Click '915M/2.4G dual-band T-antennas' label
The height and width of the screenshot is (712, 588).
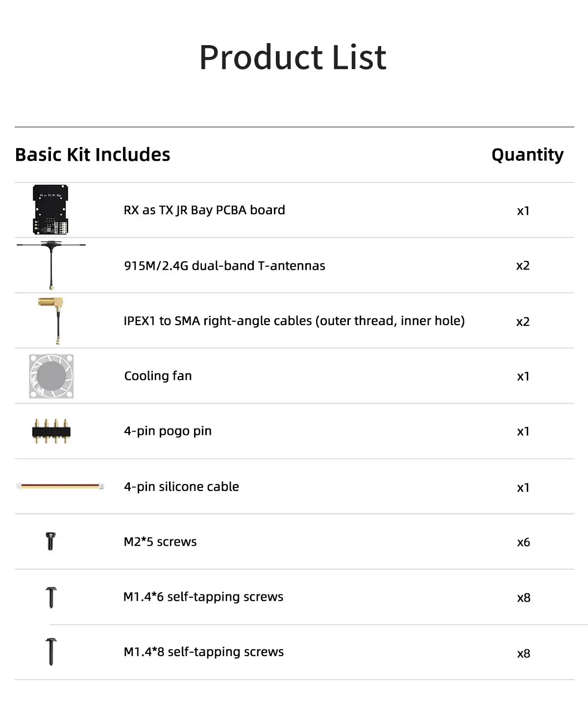224,266
